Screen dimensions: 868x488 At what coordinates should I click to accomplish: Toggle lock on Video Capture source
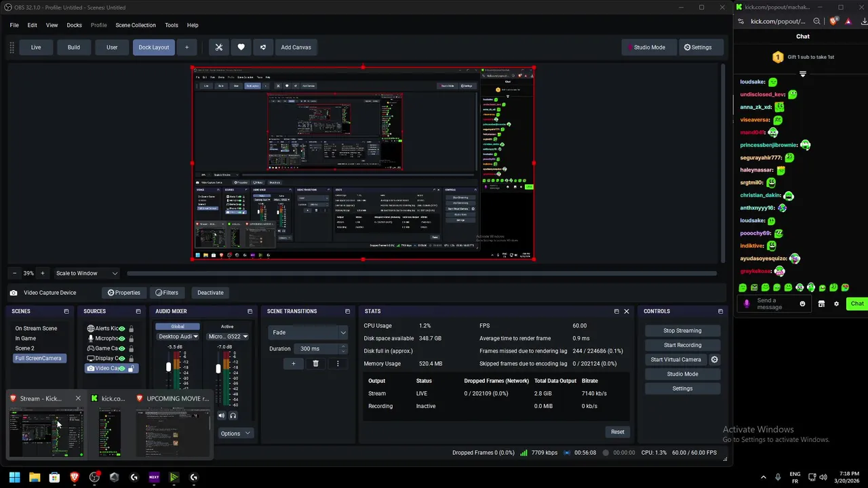pyautogui.click(x=131, y=369)
